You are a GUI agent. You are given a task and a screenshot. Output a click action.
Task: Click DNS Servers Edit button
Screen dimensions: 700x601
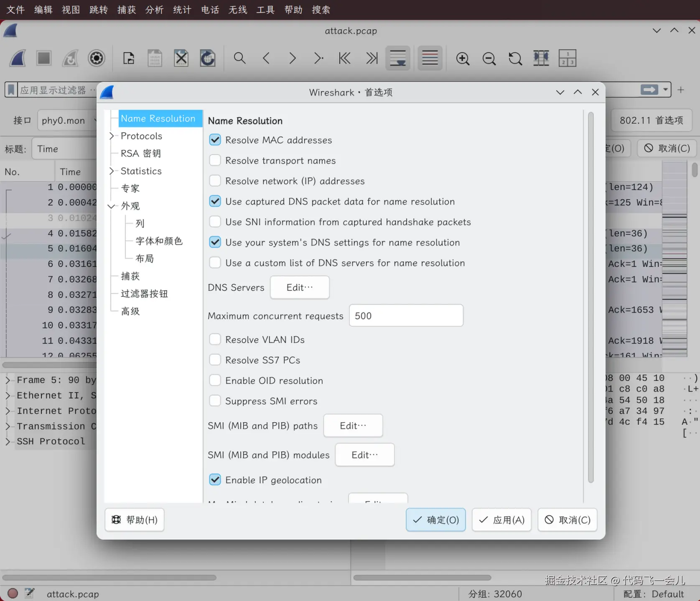click(300, 287)
